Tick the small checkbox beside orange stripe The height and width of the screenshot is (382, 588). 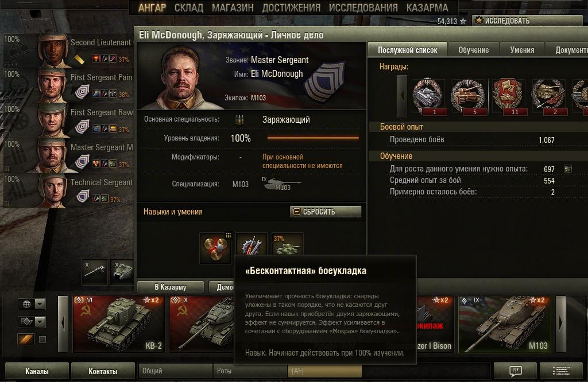click(42, 340)
